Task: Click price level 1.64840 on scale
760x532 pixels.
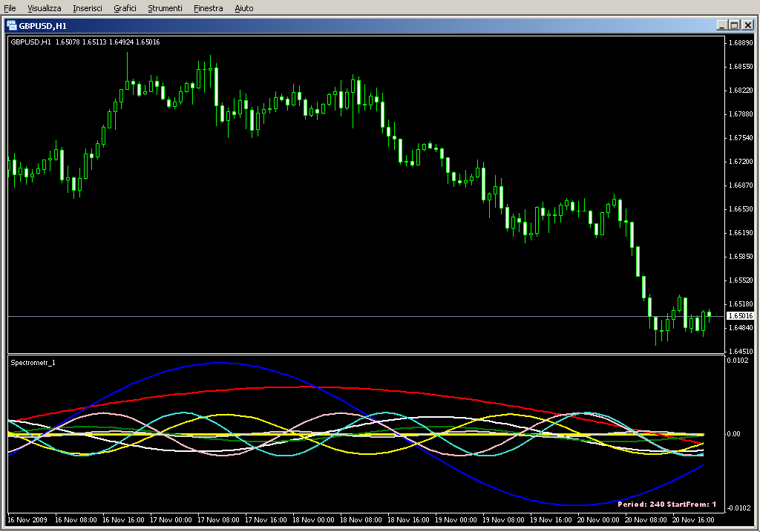Action: click(741, 327)
